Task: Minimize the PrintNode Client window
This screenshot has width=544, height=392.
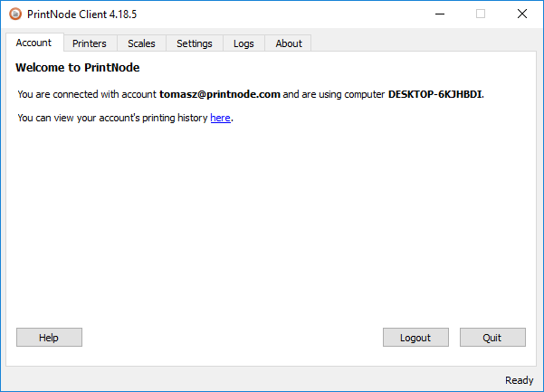Action: tap(440, 14)
